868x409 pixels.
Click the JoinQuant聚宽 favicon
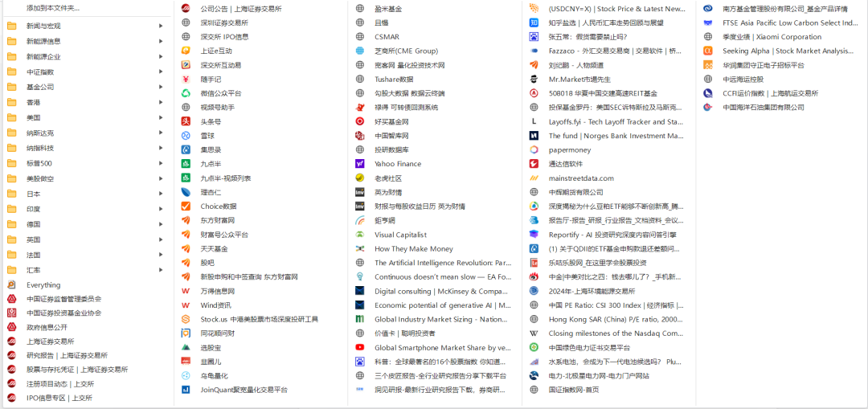click(x=186, y=390)
